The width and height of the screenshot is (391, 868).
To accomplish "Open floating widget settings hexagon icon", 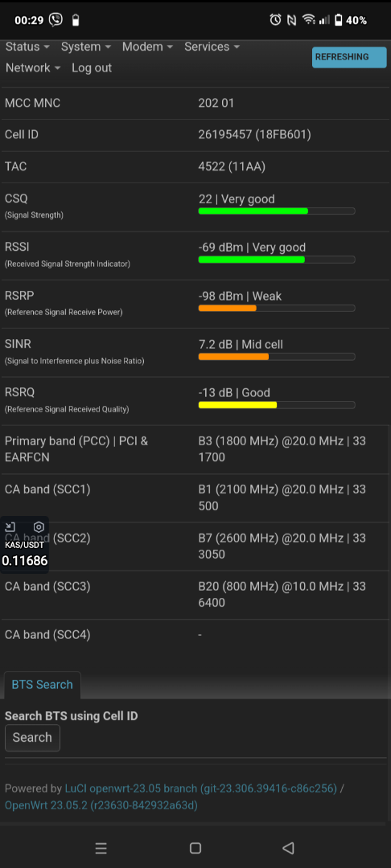I will [x=39, y=527].
